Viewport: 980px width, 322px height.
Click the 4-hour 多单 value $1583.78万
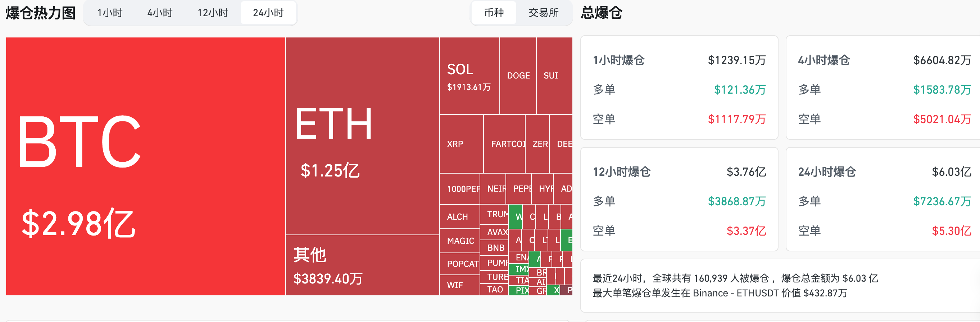(x=942, y=90)
